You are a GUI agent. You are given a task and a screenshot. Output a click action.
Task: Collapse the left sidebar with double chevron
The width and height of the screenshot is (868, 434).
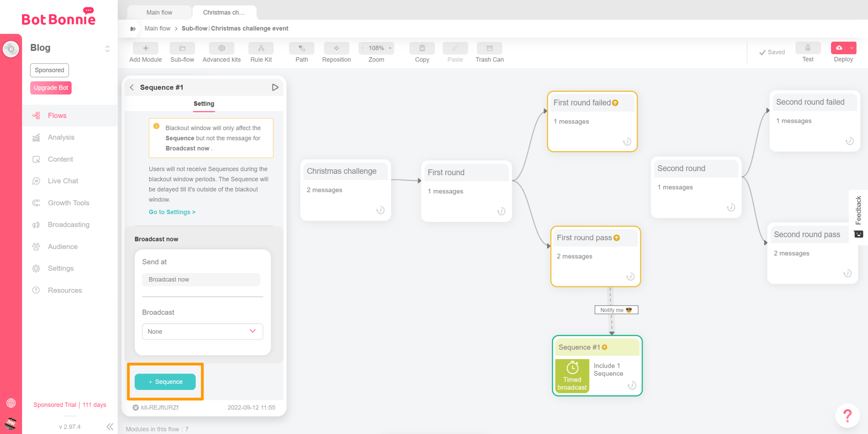(x=110, y=426)
